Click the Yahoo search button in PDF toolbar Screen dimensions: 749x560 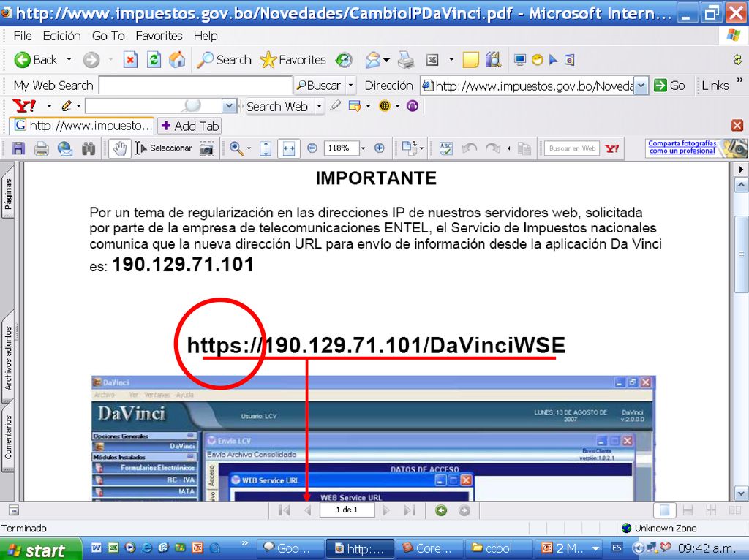click(612, 148)
